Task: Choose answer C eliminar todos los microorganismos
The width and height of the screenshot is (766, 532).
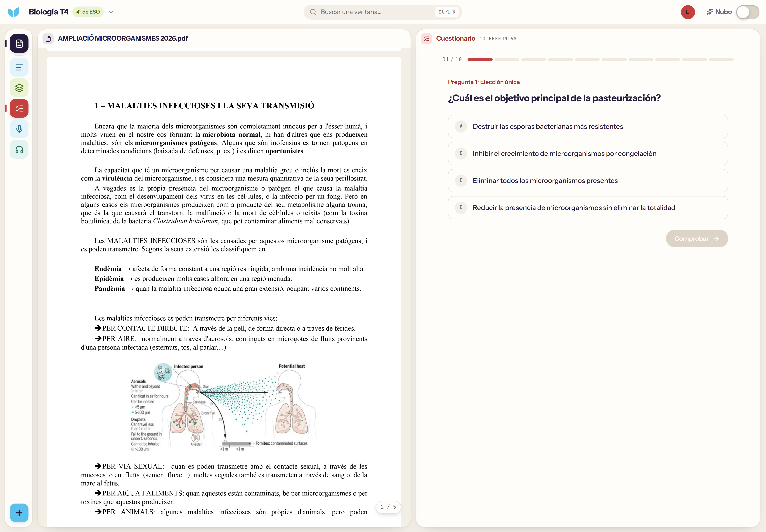Action: [588, 181]
